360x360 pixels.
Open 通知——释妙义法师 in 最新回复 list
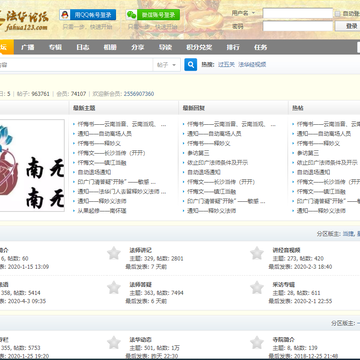point(211,211)
